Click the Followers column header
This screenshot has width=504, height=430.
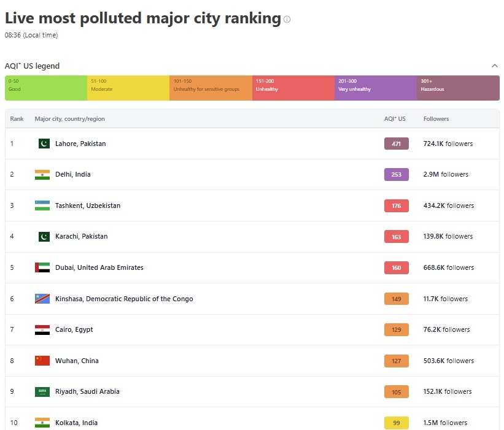click(436, 119)
